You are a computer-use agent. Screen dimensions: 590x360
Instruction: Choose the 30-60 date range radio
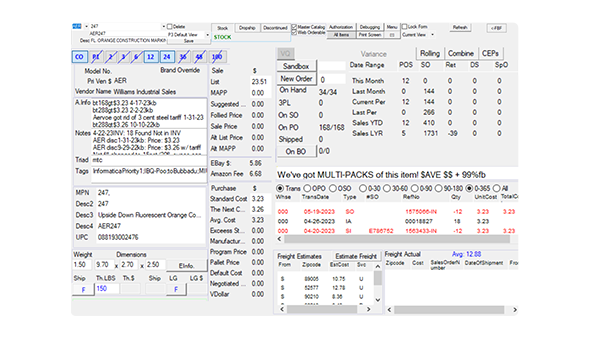tap(387, 188)
